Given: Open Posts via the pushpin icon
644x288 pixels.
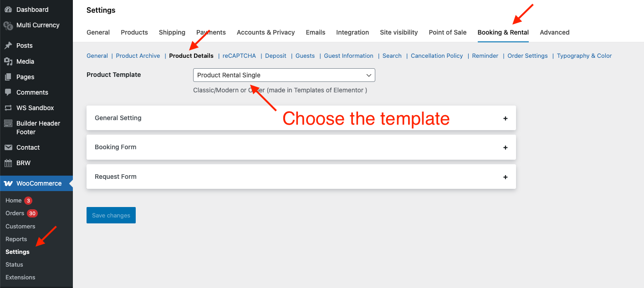Looking at the screenshot, I should click(8, 45).
